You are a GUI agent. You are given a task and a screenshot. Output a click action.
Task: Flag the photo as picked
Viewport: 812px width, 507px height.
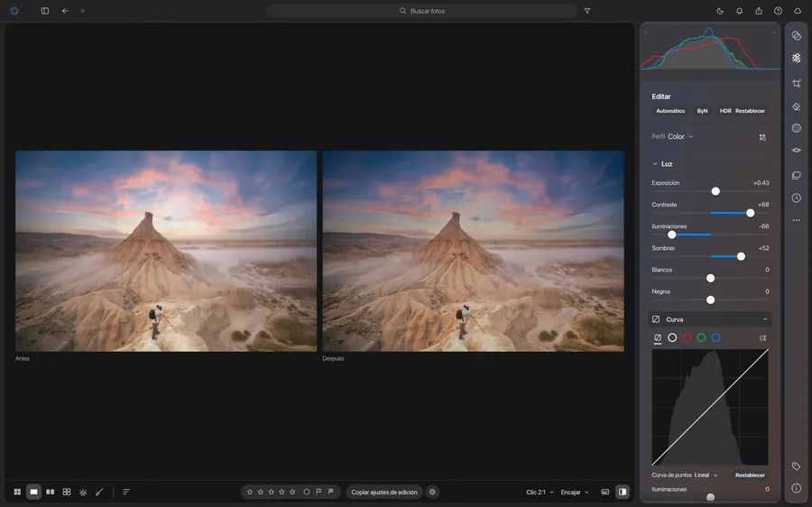click(318, 492)
